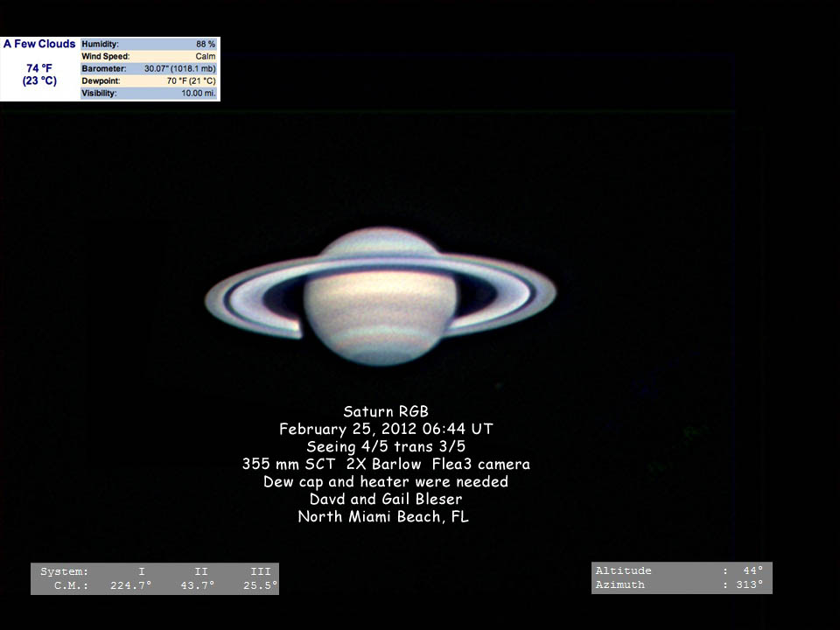Screen dimensions: 840x630
Task: Click the System III value 25.5°
Action: (261, 585)
